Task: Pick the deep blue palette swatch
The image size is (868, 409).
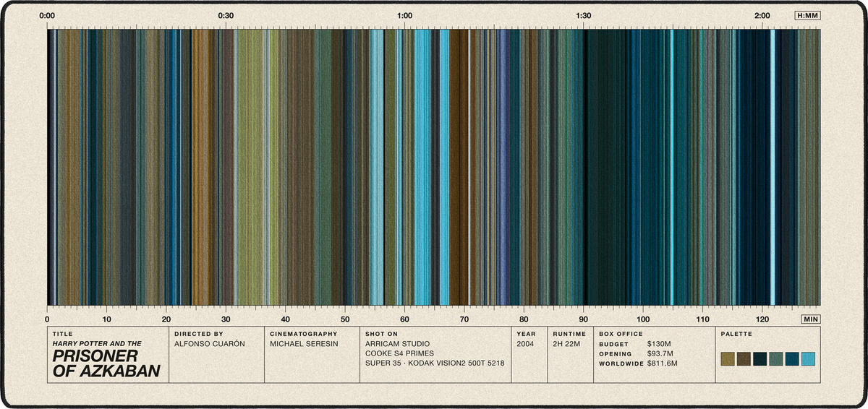Action: click(793, 359)
